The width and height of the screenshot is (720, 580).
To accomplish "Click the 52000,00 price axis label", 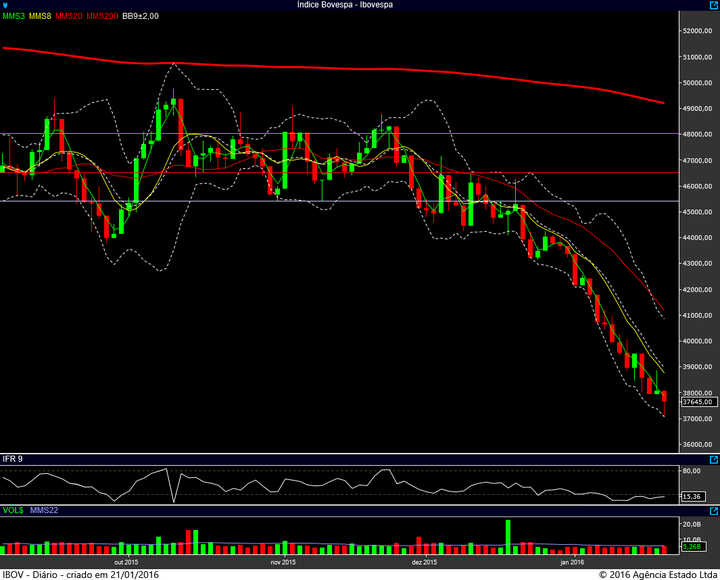I will (698, 31).
